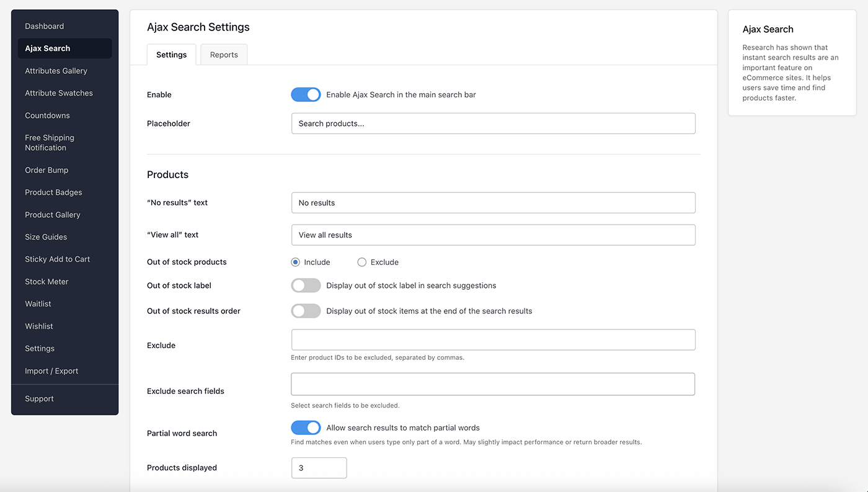868x492 pixels.
Task: Open the Countdowns section
Action: [47, 115]
